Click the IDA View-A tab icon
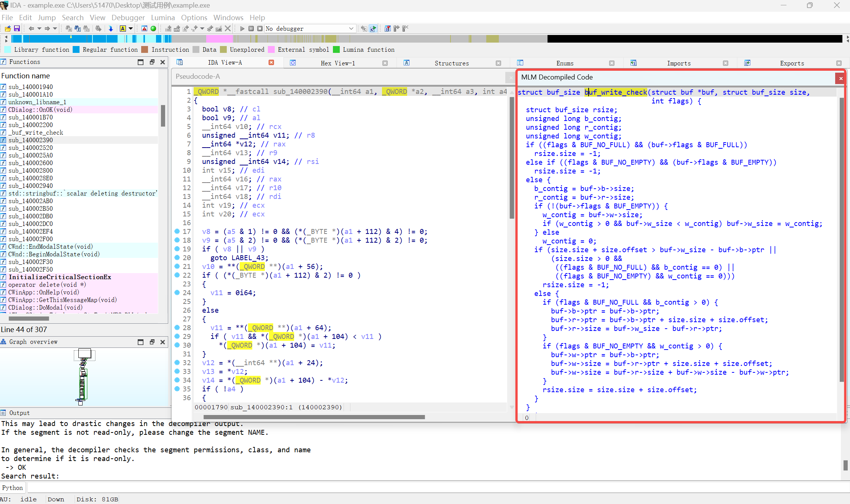 180,62
